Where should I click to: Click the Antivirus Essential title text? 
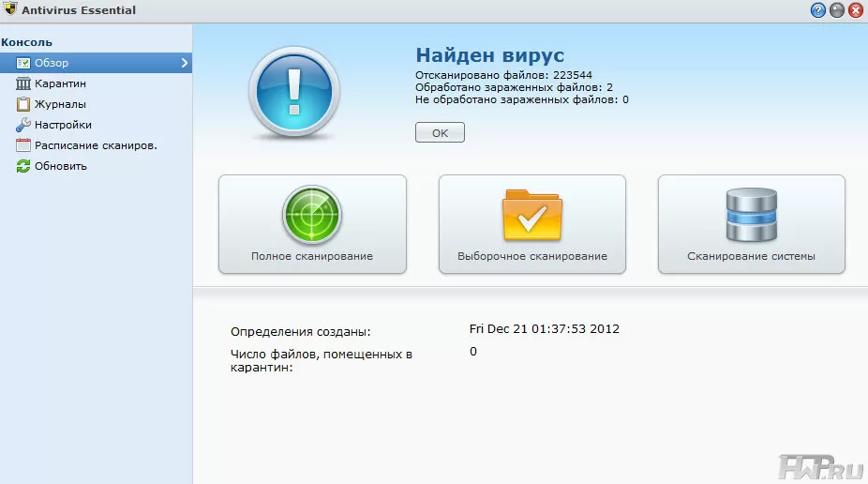coord(79,10)
